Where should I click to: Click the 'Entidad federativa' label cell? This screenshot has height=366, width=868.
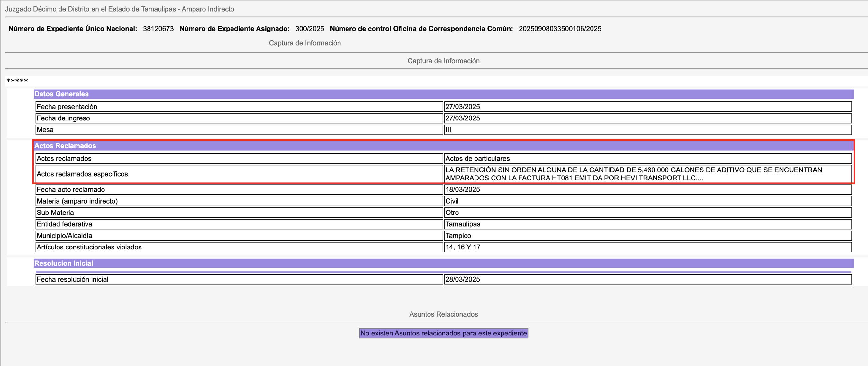pyautogui.click(x=239, y=224)
